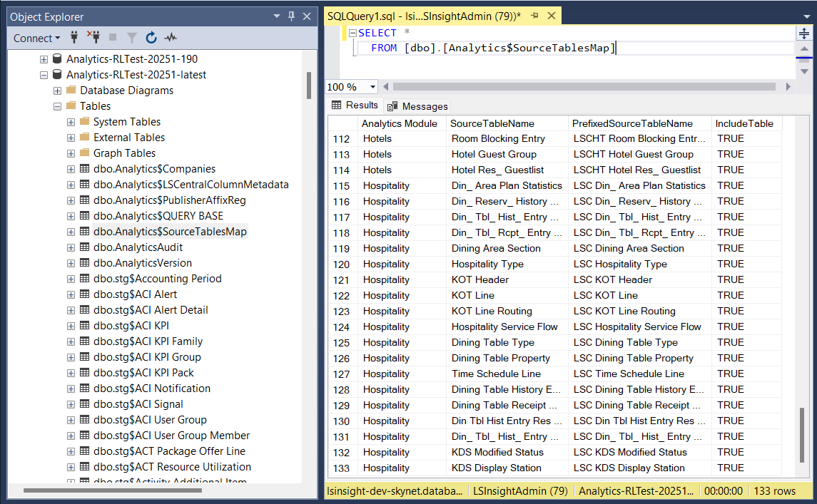Viewport: 817px width, 504px height.
Task: Click the Connect Object Explorer plug icon
Action: 74,38
